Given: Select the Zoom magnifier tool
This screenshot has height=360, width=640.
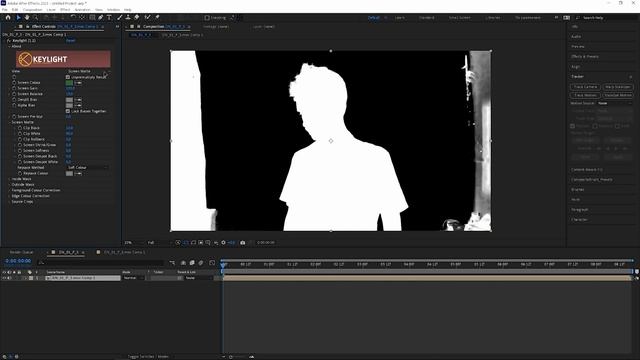Looking at the screenshot, I should [36, 18].
